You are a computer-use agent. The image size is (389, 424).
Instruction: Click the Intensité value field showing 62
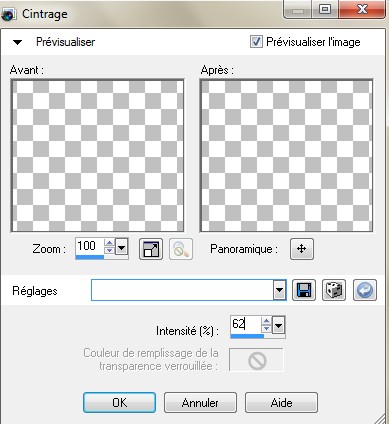(x=246, y=324)
